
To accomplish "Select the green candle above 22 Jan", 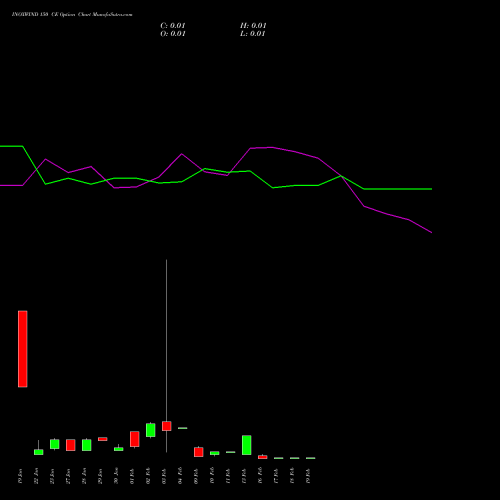I will coord(39,452).
